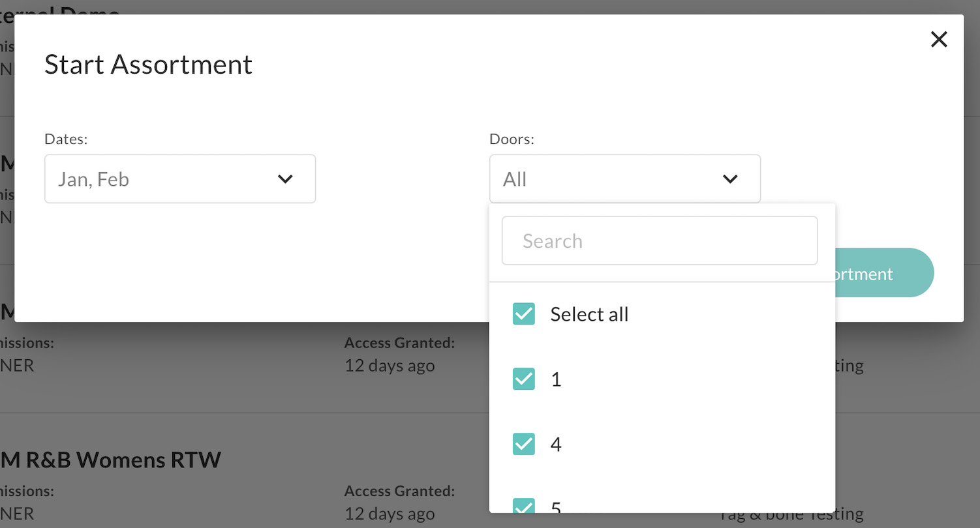Uncheck the checkbox for door 1
This screenshot has width=980, height=528.
pos(524,379)
